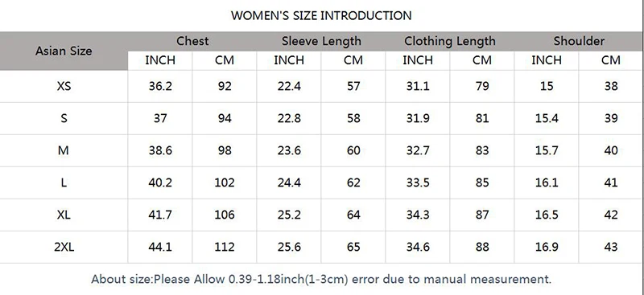
Task: Click clothing length value 33.5
Action: [x=418, y=182]
